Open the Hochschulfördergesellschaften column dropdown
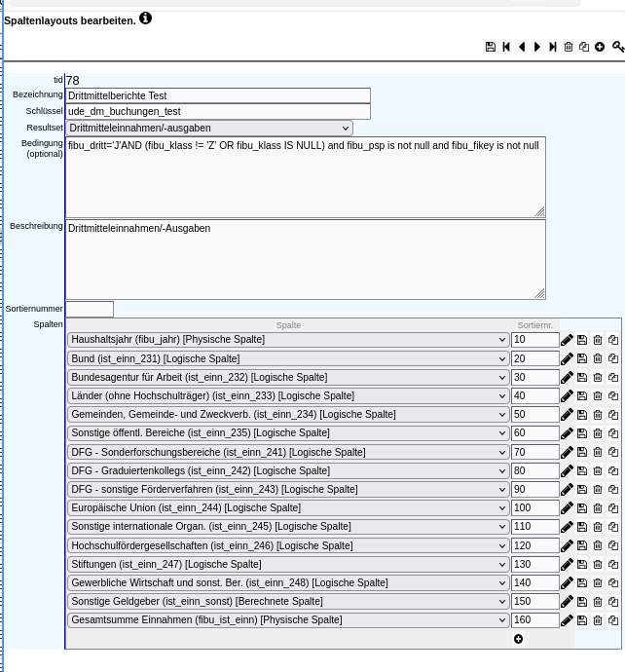This screenshot has height=672, width=625. click(288, 545)
